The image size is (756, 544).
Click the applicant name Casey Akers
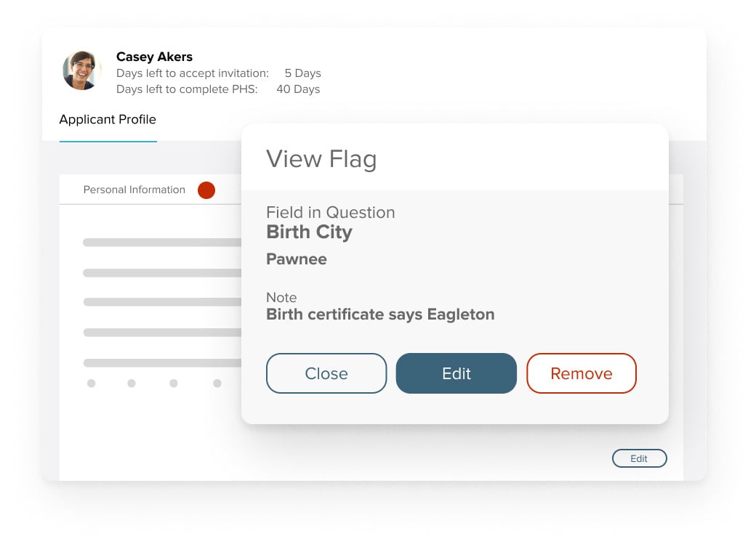click(x=154, y=57)
